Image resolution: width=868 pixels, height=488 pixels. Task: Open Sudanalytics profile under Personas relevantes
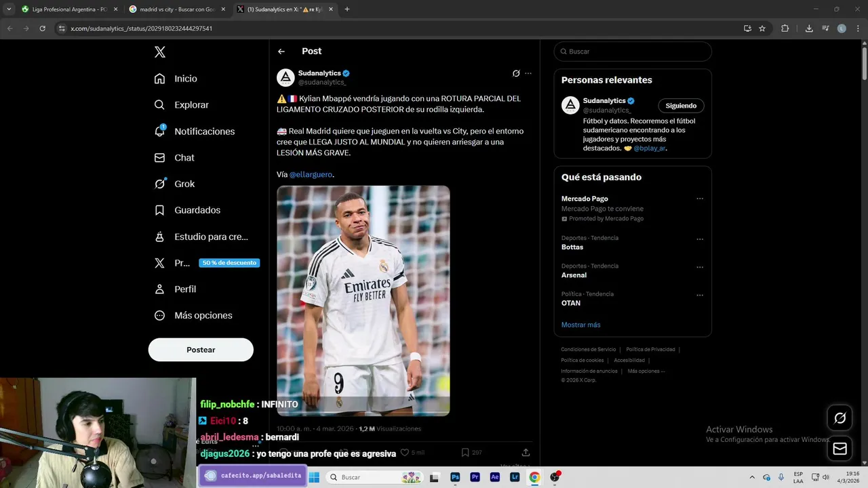[x=604, y=100]
